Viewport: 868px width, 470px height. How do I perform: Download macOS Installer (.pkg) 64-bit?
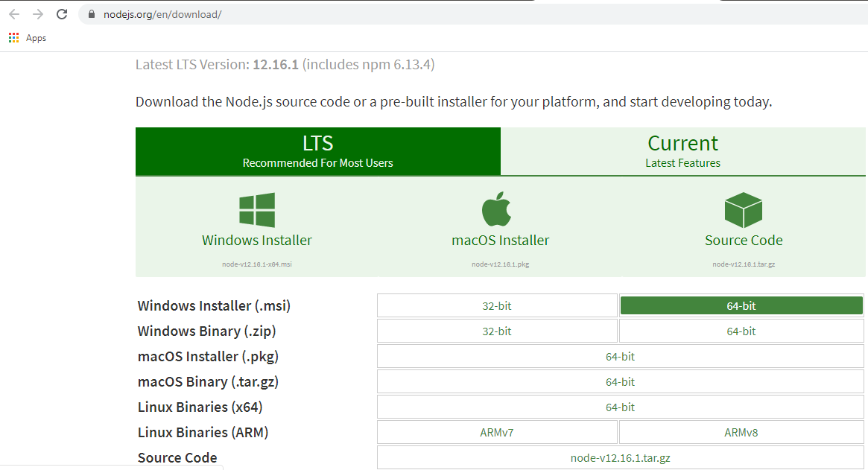click(621, 357)
